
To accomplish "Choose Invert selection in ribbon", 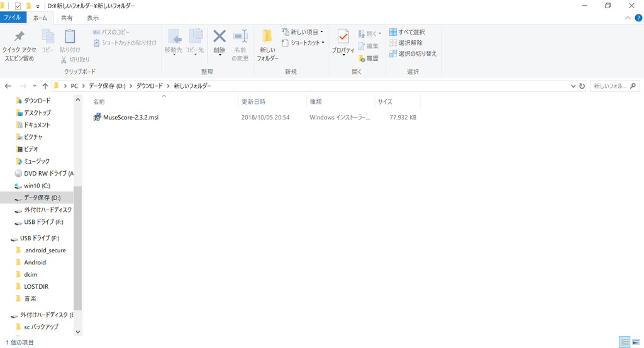I will 413,53.
